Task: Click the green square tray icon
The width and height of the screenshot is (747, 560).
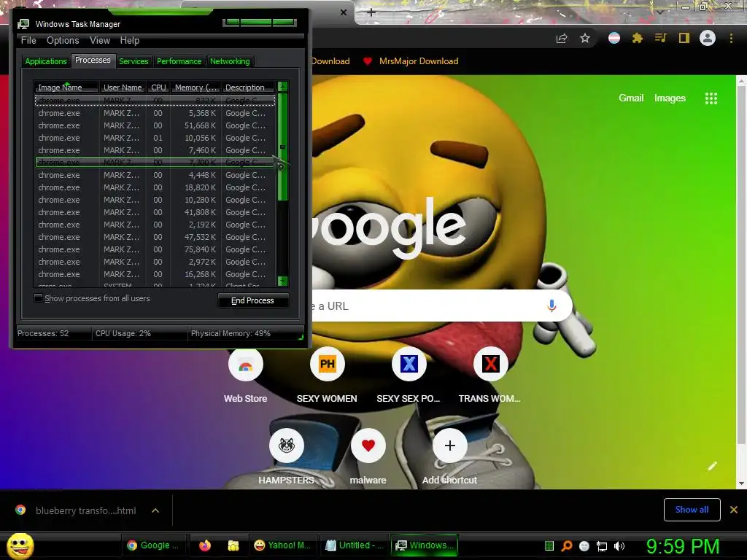Action: pyautogui.click(x=549, y=545)
